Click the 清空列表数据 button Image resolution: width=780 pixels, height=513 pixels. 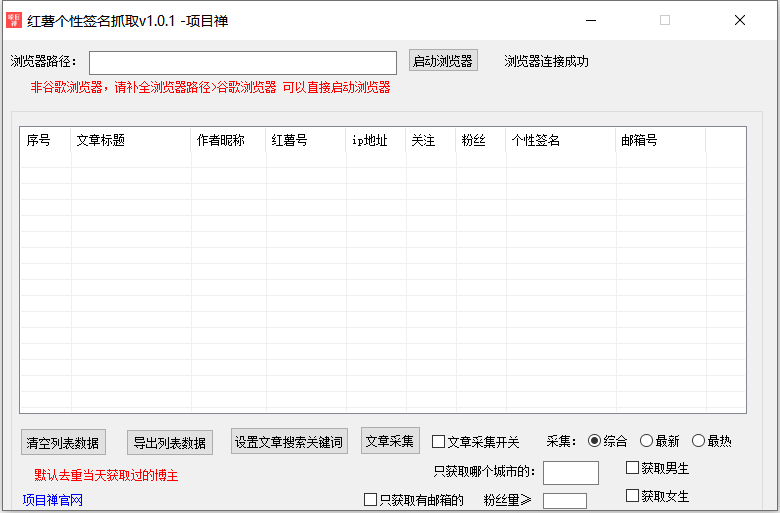coord(63,443)
